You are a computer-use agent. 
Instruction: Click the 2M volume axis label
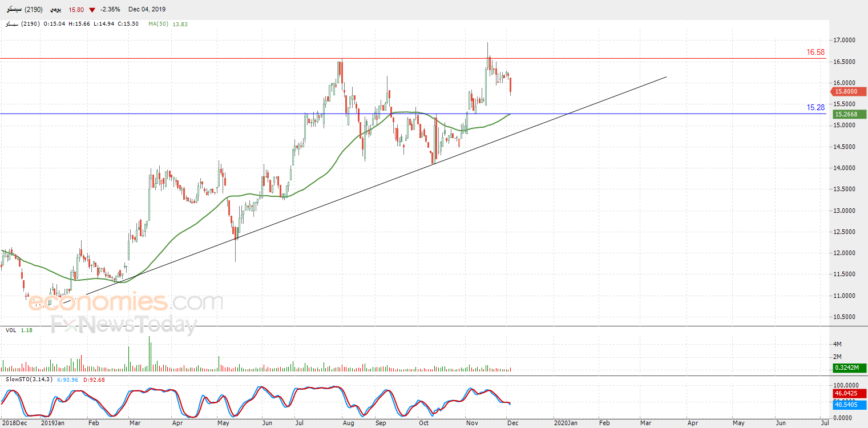pos(838,357)
